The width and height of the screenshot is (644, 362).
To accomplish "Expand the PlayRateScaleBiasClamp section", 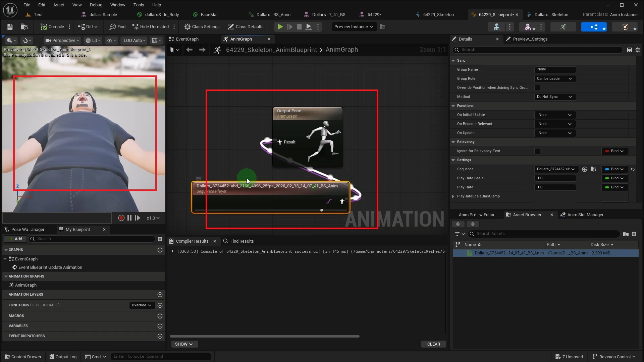I will 453,196.
